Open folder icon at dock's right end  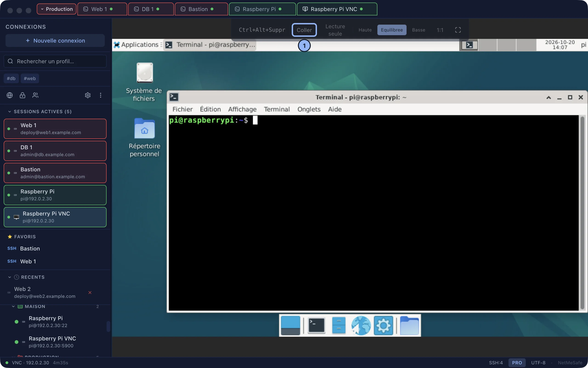tap(409, 325)
